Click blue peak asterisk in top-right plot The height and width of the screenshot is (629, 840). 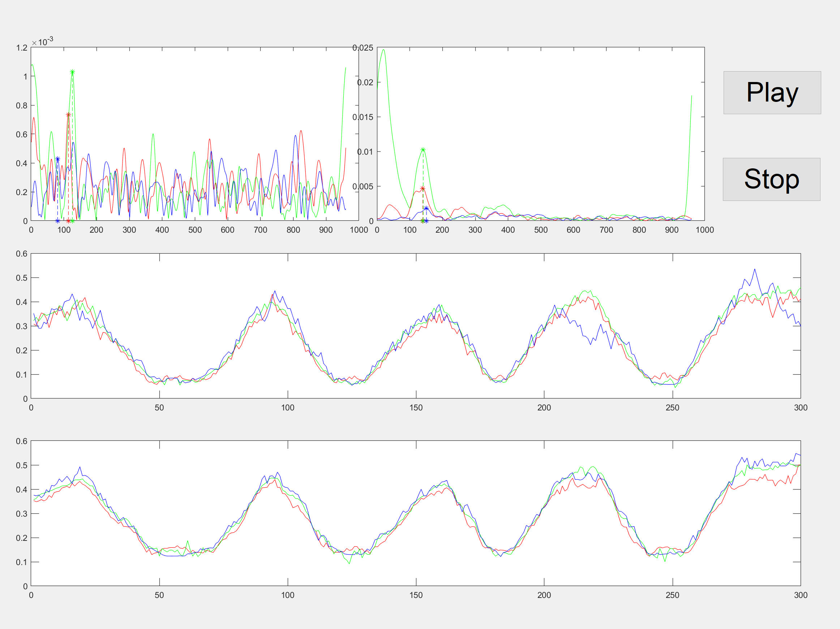[x=427, y=208]
